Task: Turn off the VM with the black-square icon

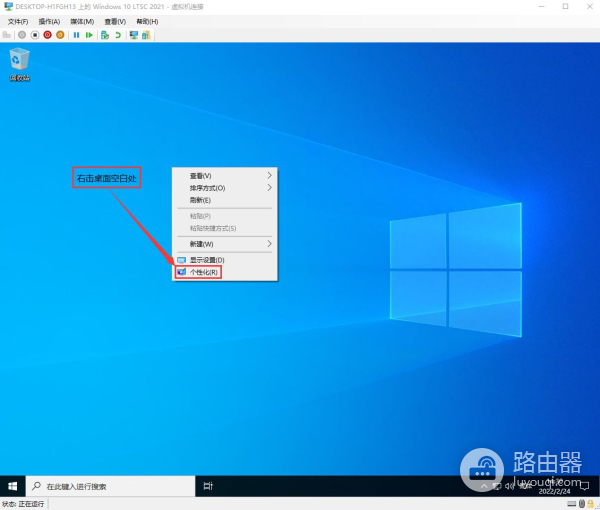Action: pos(35,35)
